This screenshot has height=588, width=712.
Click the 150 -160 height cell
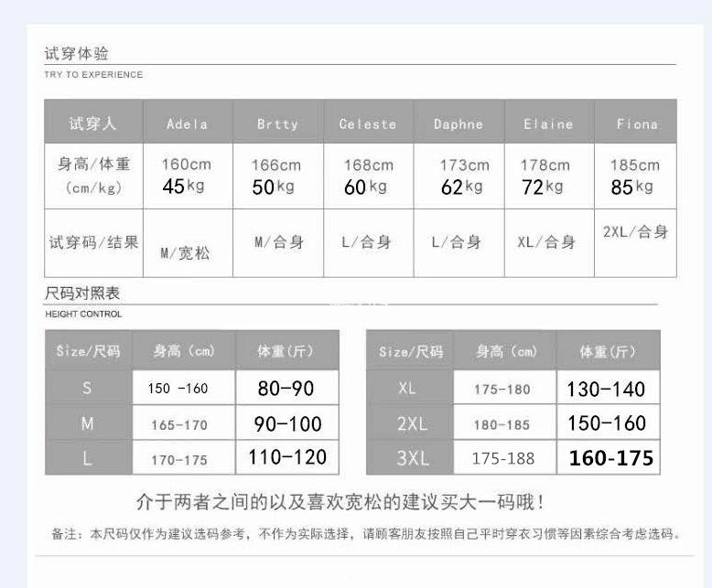point(184,388)
